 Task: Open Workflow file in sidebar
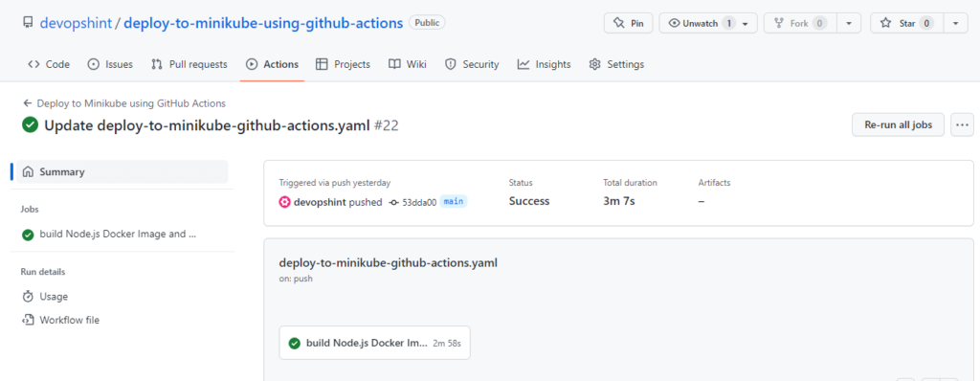tap(60, 320)
